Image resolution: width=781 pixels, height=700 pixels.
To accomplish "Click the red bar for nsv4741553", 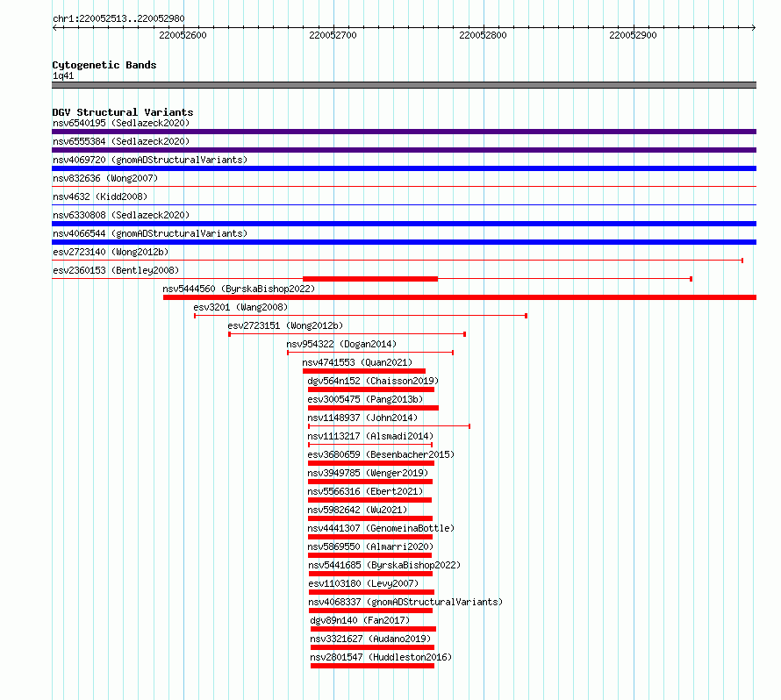I will (x=364, y=371).
